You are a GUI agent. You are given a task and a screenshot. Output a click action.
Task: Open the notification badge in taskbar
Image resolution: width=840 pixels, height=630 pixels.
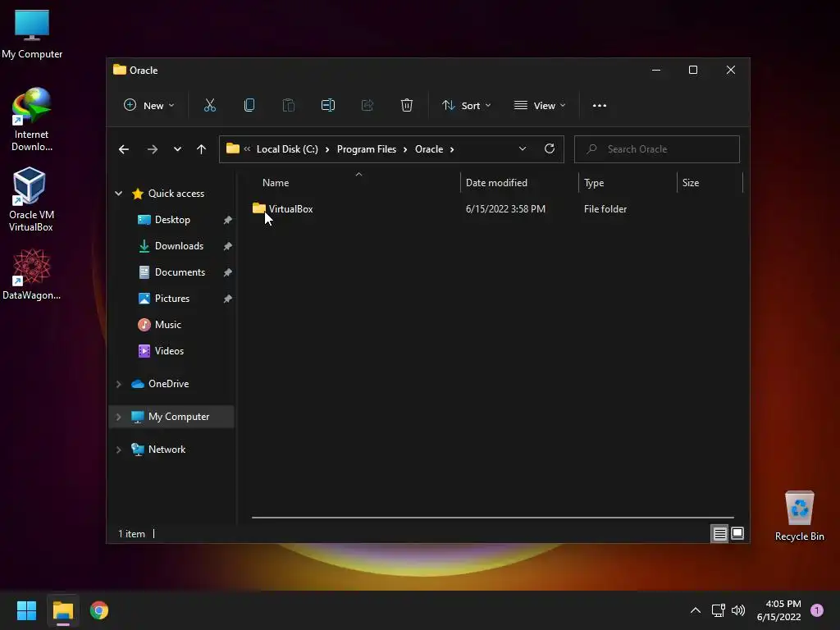(817, 610)
